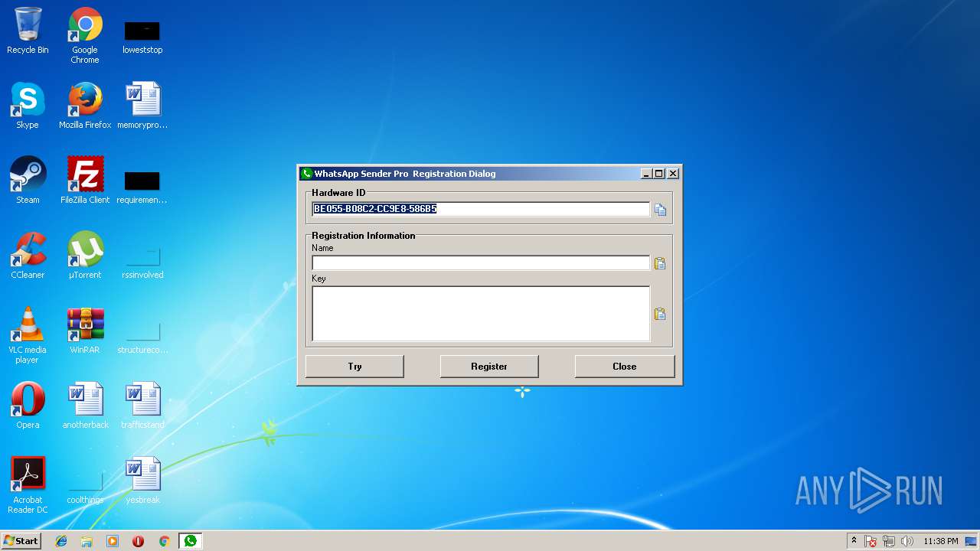The image size is (980, 551).
Task: Close Registration Dialog via title bar X
Action: click(x=673, y=174)
